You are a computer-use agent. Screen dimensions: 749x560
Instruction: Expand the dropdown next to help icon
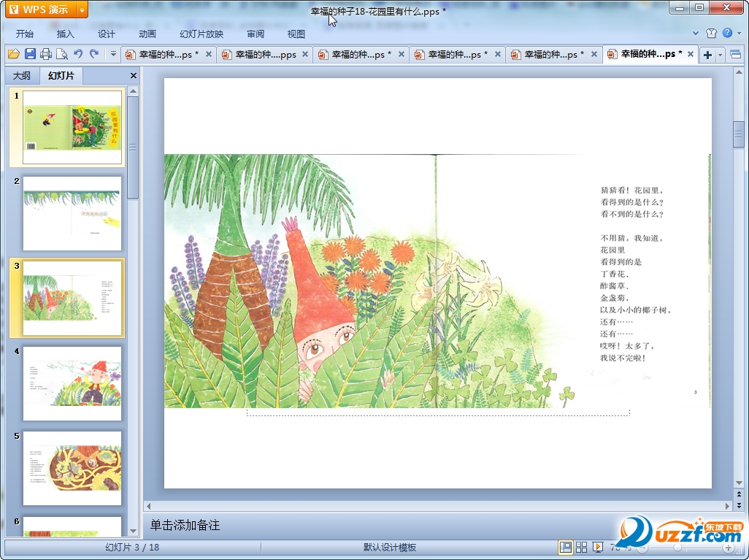coord(740,33)
